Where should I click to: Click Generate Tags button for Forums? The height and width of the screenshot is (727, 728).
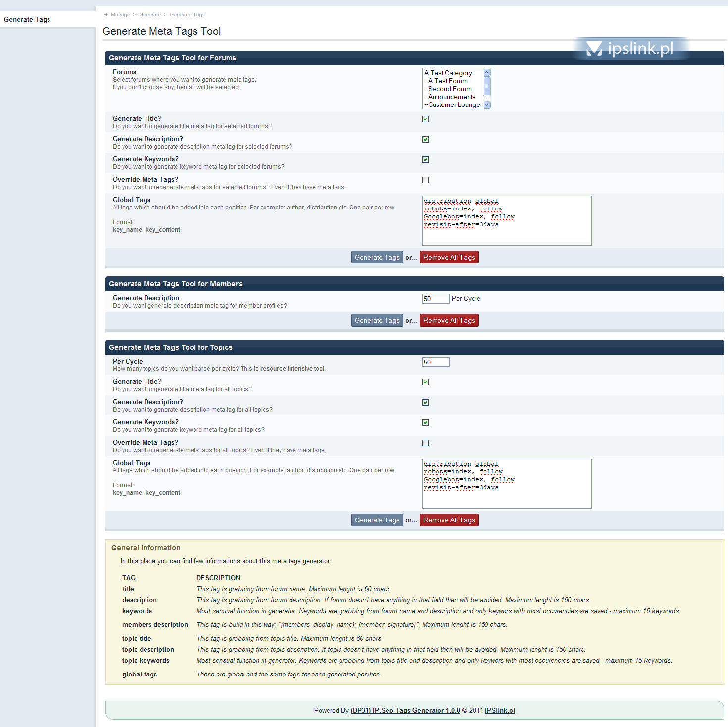pos(377,258)
